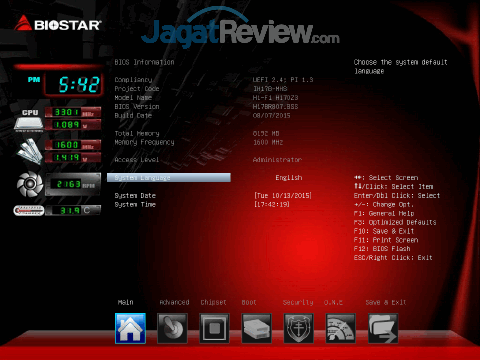The width and height of the screenshot is (480, 360).
Task: Click the fan speed icon
Action: click(x=30, y=184)
